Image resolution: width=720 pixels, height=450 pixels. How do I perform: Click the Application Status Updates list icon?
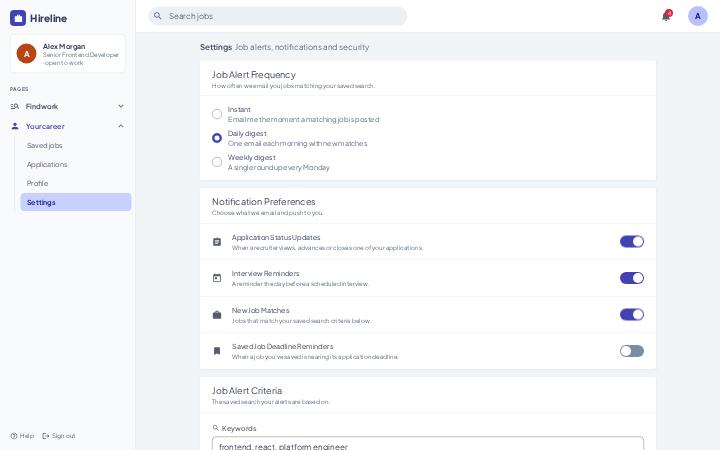click(217, 242)
